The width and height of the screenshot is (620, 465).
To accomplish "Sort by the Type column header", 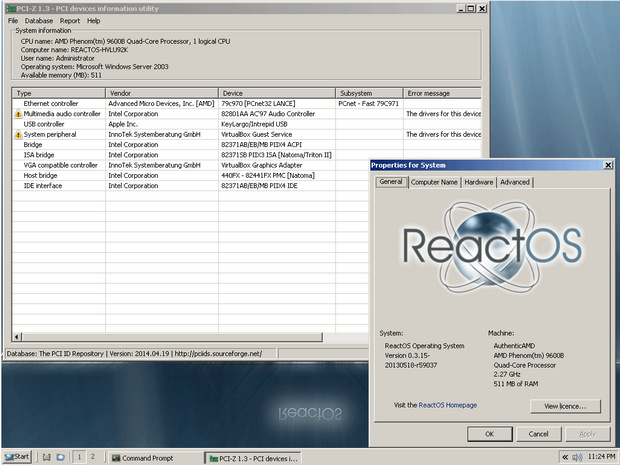I will point(59,93).
